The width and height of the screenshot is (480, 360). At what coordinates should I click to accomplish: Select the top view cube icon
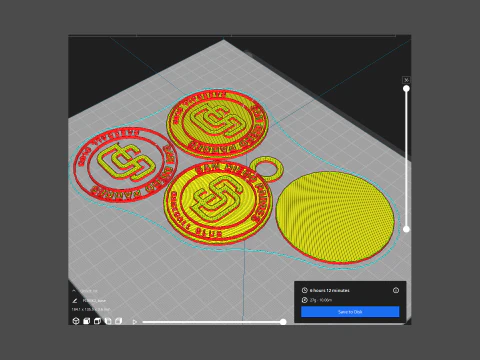(97, 321)
